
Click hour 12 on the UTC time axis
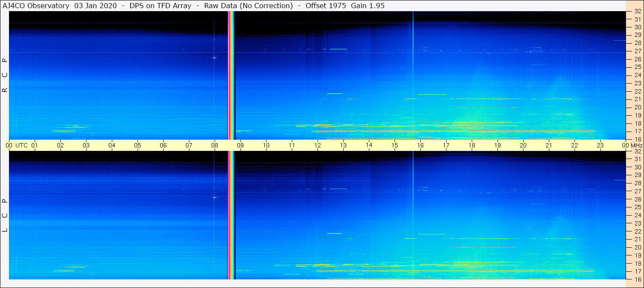tap(318, 145)
